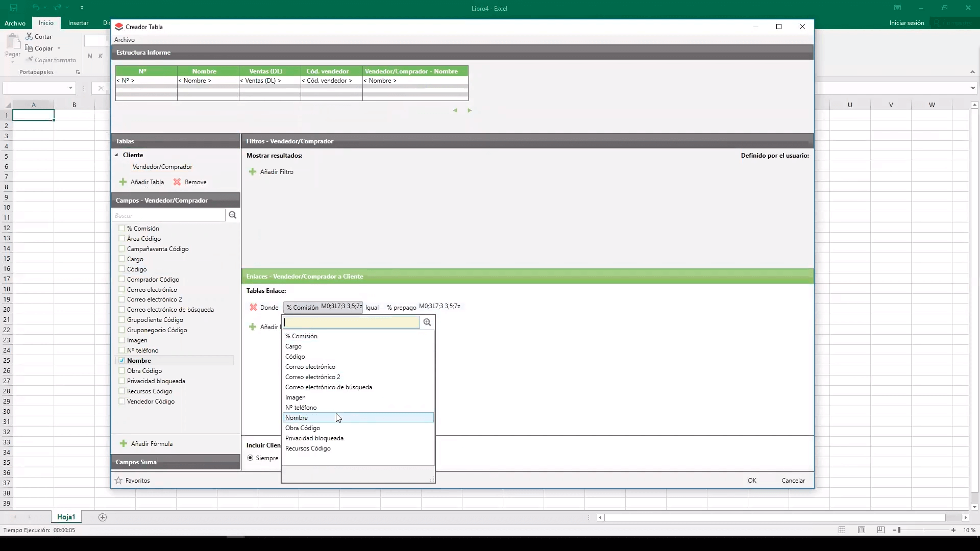
Task: Open the % Comisión field dropdown
Action: 302,308
